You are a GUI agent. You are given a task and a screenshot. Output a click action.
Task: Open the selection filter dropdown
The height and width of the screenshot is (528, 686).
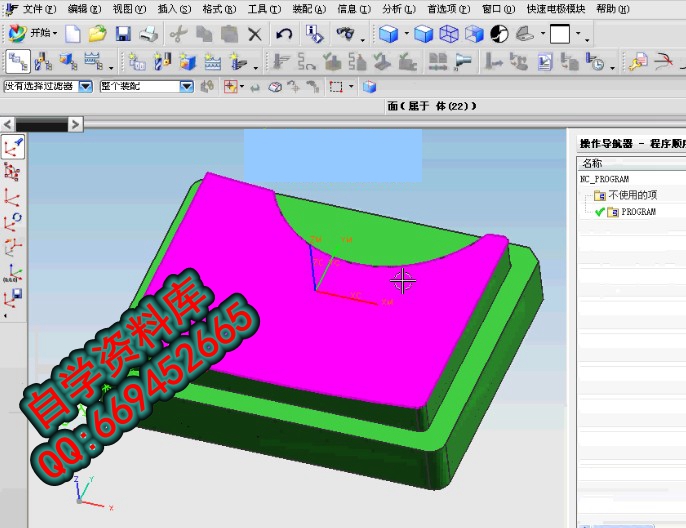[85, 87]
